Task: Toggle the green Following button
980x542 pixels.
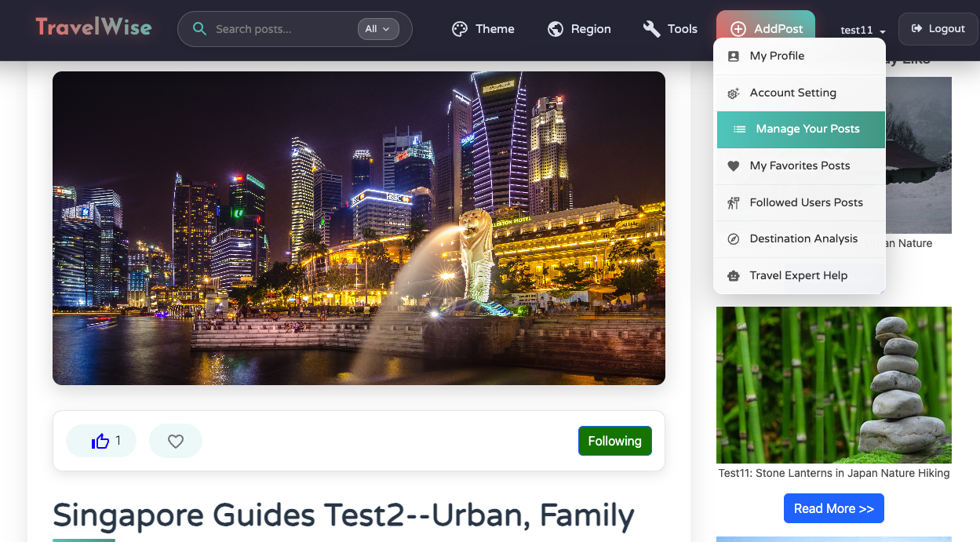Action: point(614,441)
